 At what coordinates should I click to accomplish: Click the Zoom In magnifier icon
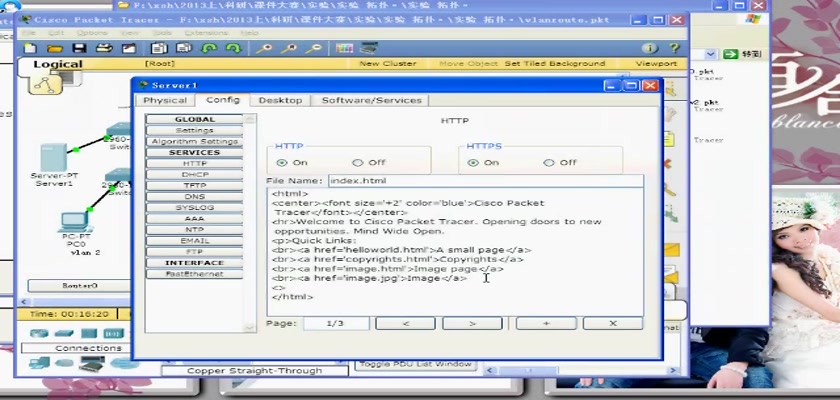[x=264, y=48]
